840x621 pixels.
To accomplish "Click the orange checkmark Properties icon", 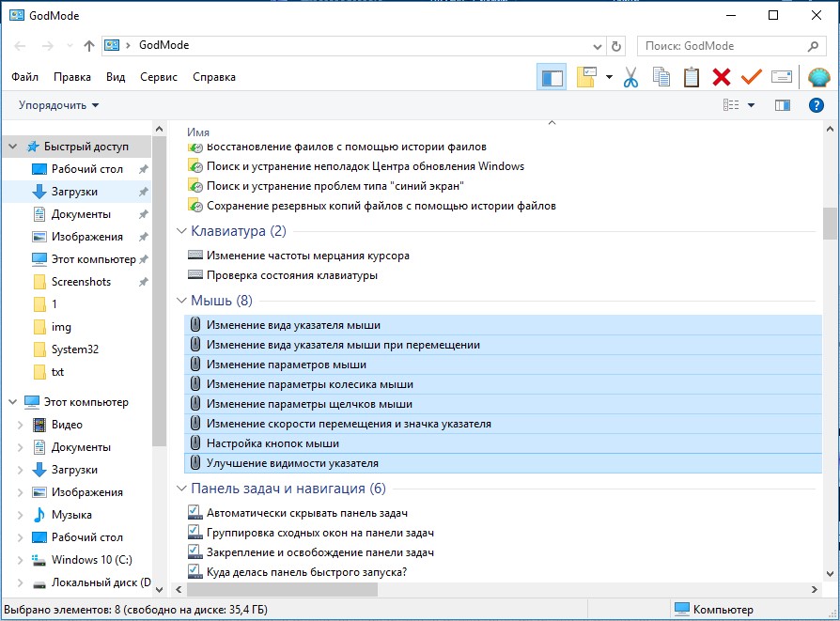I will pyautogui.click(x=751, y=77).
